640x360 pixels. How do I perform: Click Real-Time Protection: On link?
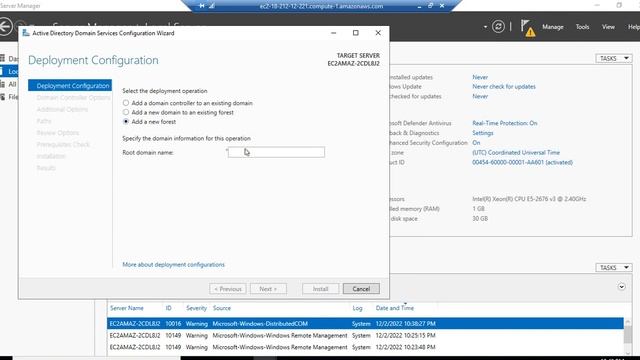[x=504, y=123]
